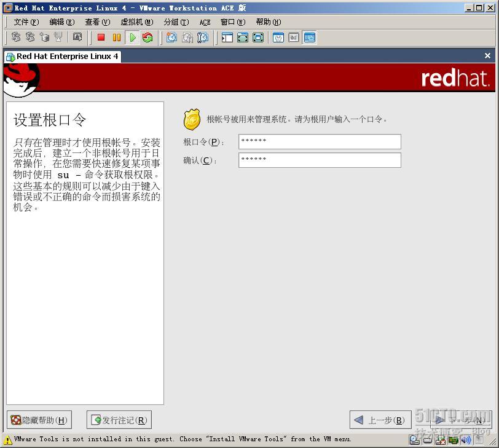Click the Take Snapshot clock icon
Screen dimensions: 499x448
pyautogui.click(x=171, y=37)
